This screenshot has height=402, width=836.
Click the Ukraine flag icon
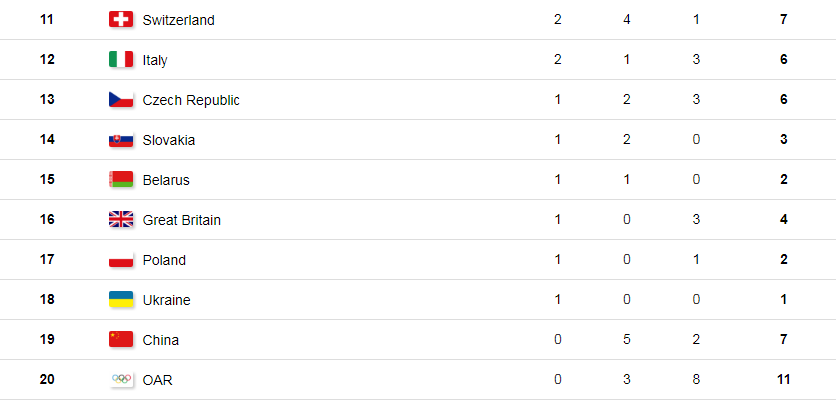tap(121, 300)
